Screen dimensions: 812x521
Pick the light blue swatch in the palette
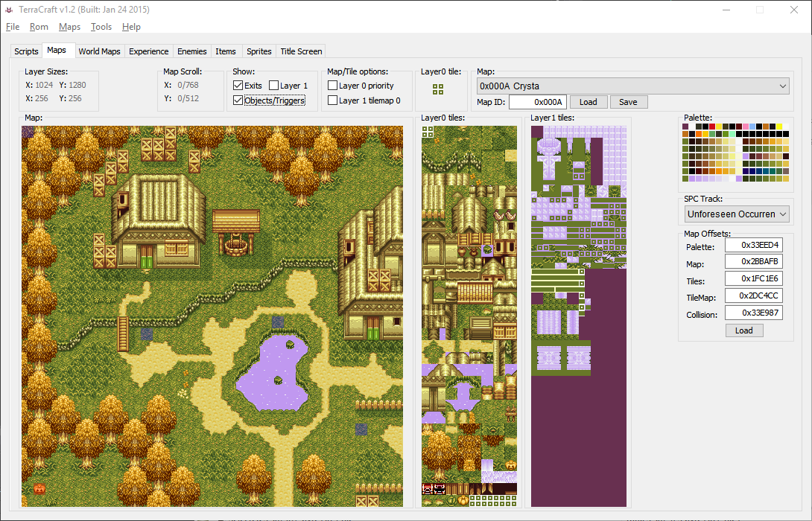click(x=752, y=127)
